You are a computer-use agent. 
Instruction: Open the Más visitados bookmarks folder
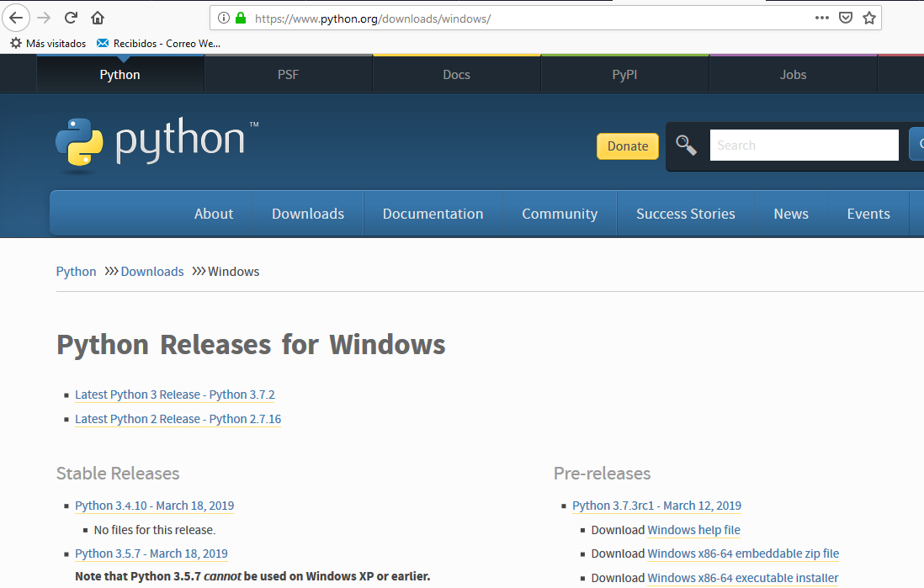48,43
